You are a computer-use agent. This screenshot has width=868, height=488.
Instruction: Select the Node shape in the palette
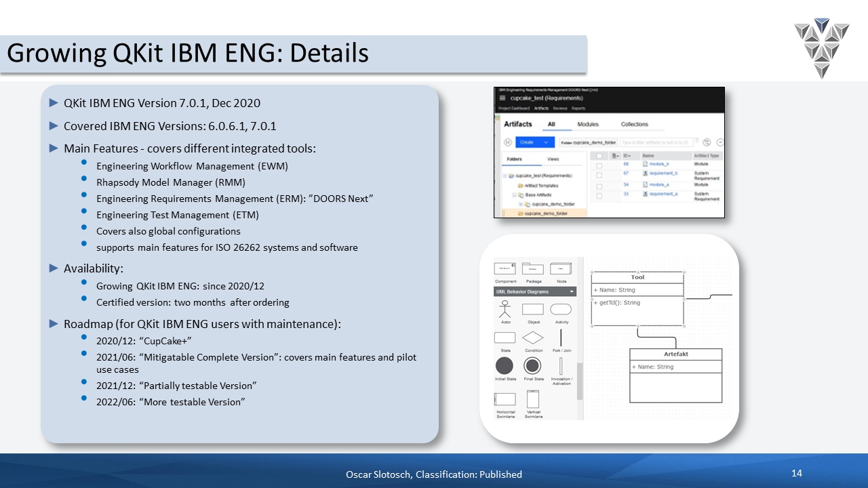point(561,268)
